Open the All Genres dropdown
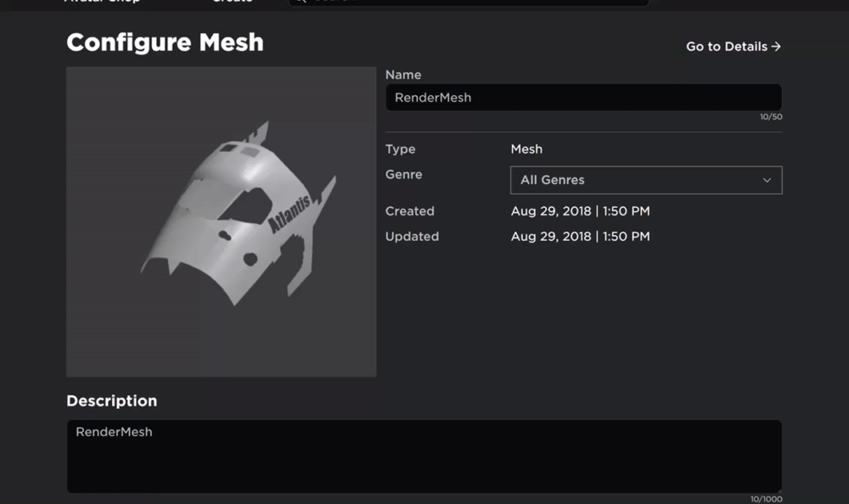The image size is (849, 504). point(645,180)
